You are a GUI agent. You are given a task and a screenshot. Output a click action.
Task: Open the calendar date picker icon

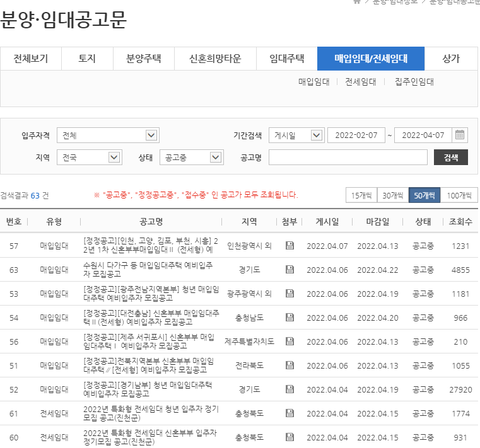click(459, 135)
